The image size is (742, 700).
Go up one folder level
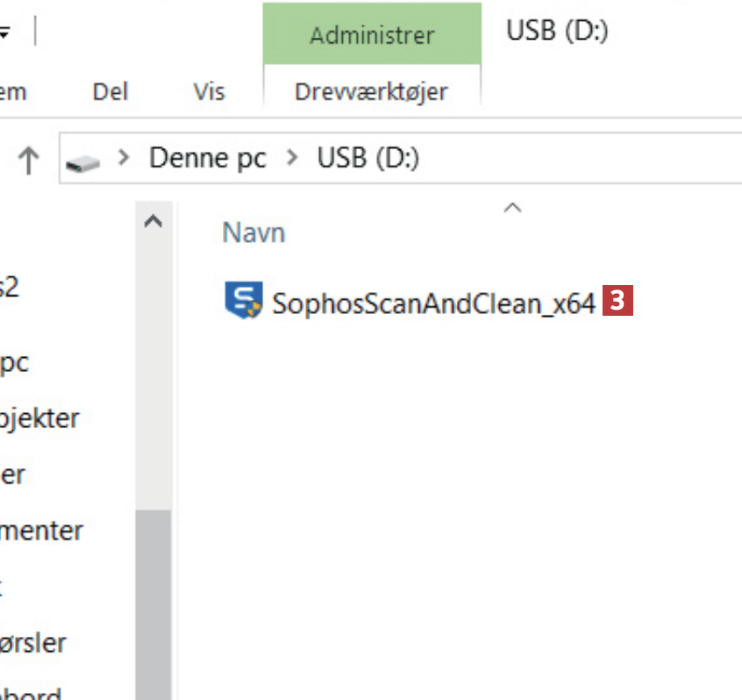pyautogui.click(x=28, y=160)
